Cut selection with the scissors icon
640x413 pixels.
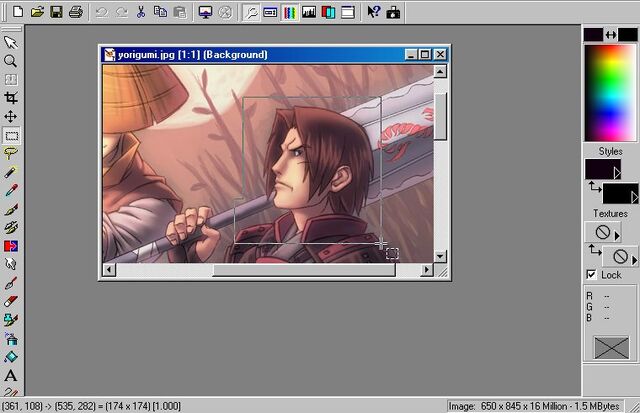[x=141, y=12]
